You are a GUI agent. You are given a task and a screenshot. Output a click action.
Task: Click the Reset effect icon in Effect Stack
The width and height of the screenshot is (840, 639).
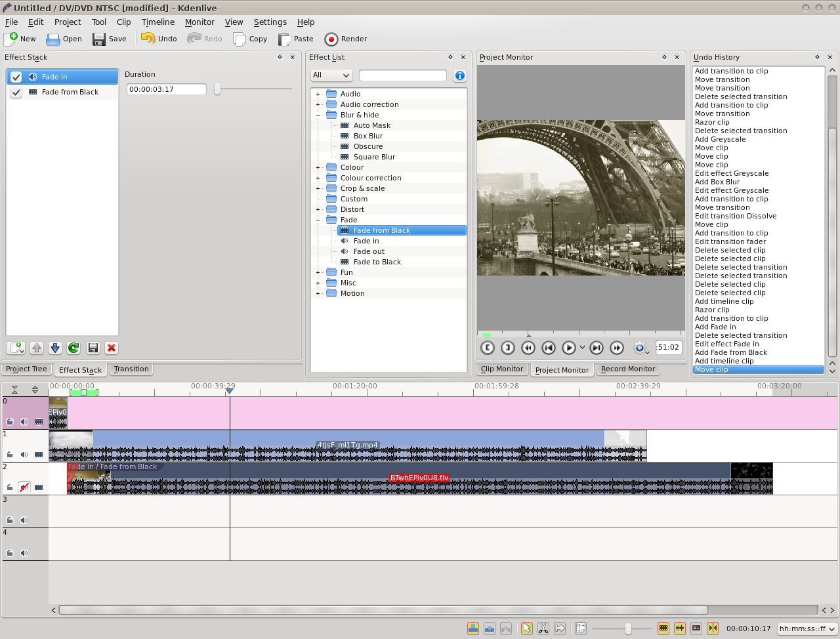73,348
